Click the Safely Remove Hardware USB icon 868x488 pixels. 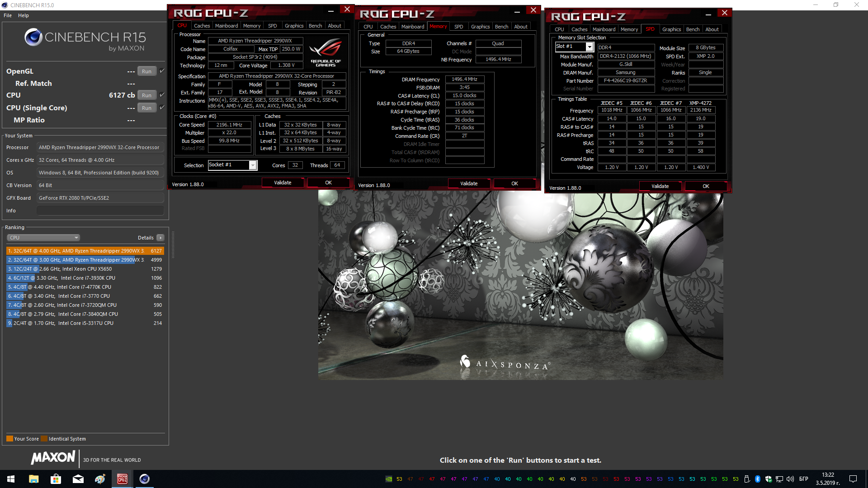[747, 479]
